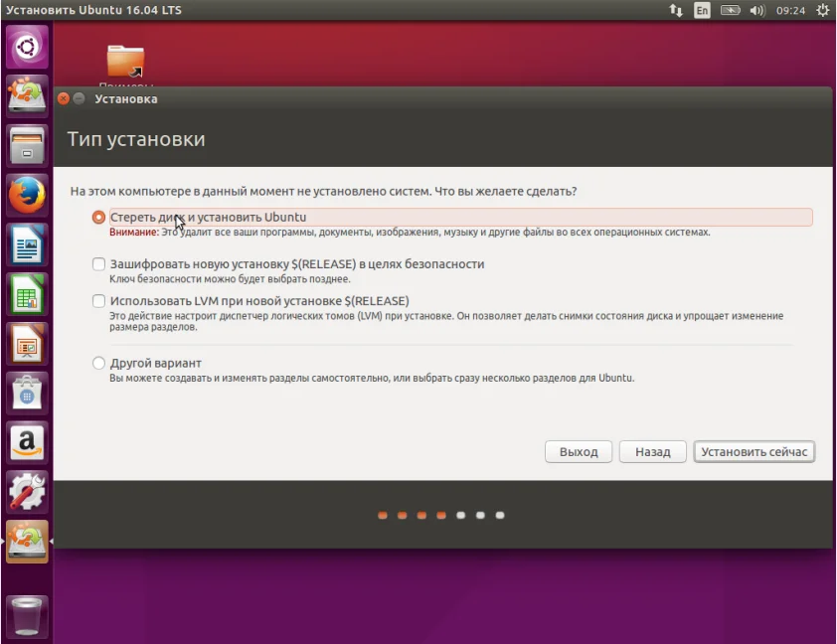Open the network indicator in top panel
This screenshot has width=837, height=644.
tap(676, 10)
